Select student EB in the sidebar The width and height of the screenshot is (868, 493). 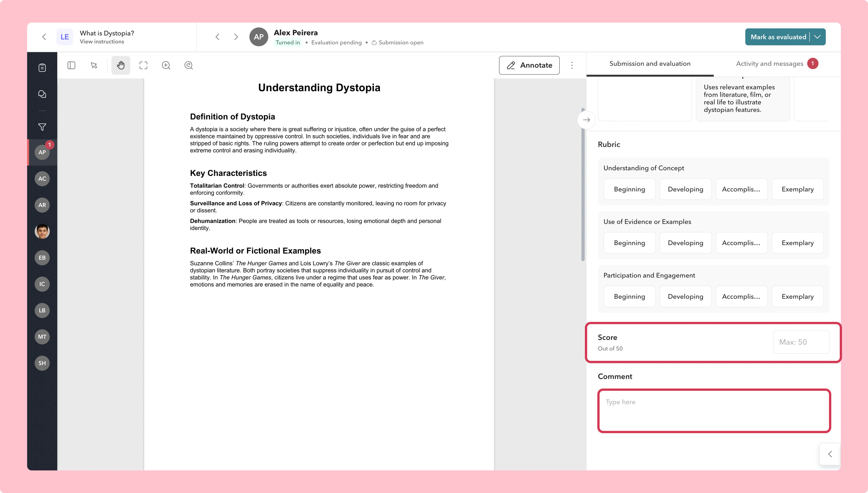click(x=42, y=258)
